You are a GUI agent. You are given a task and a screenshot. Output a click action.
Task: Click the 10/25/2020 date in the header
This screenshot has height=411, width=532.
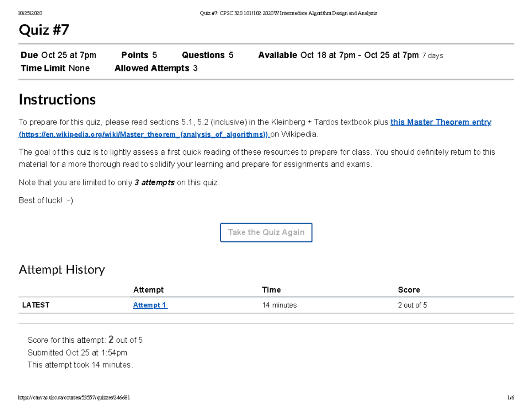coord(30,13)
